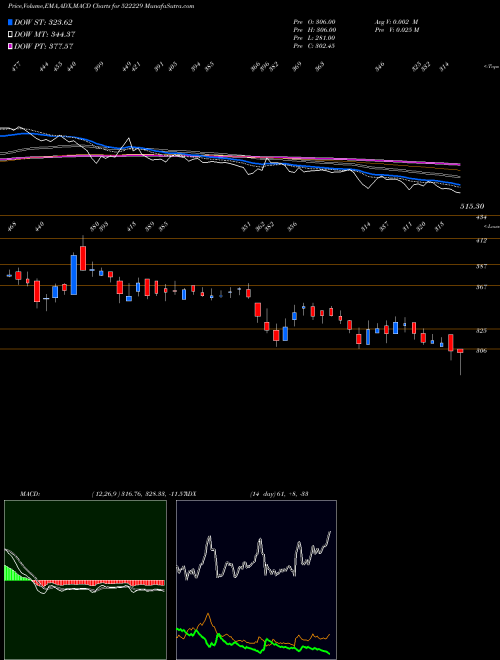Image resolution: width=500 pixels, height=660 pixels.
Task: Click the Avg V: 0.002 M value
Action: tap(396, 21)
